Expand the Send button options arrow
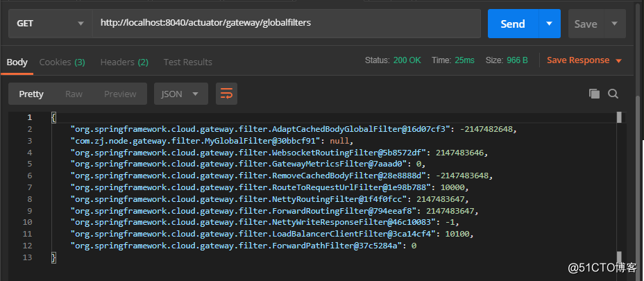 [550, 24]
